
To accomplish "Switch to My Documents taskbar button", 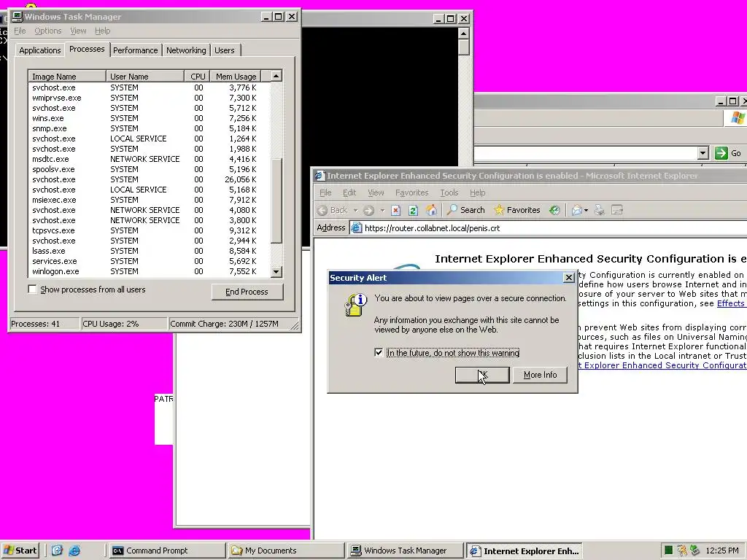I will coord(286,551).
